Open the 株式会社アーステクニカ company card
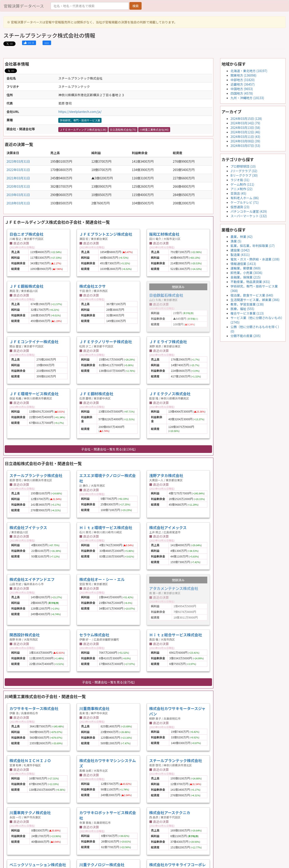Viewport: 289px width, 868px height. pos(169,813)
